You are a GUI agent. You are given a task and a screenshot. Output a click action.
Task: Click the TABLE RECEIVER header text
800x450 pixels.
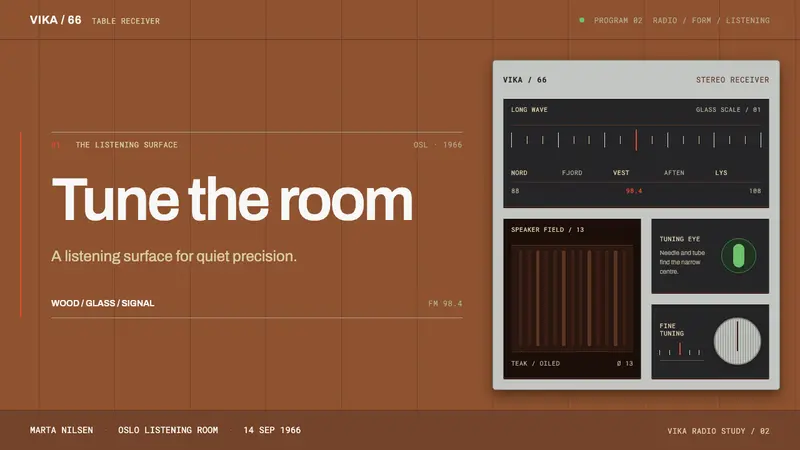pos(126,21)
